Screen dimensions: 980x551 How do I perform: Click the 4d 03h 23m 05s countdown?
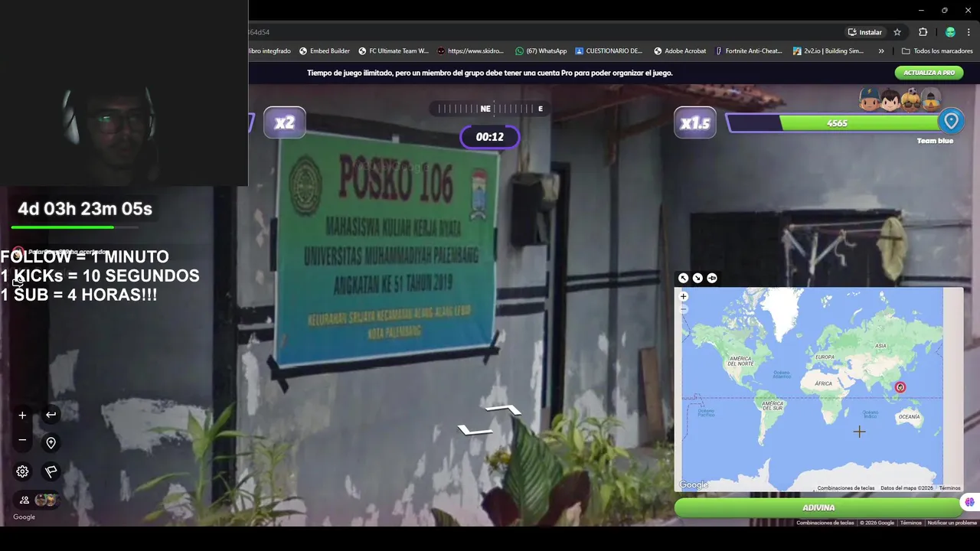(85, 209)
